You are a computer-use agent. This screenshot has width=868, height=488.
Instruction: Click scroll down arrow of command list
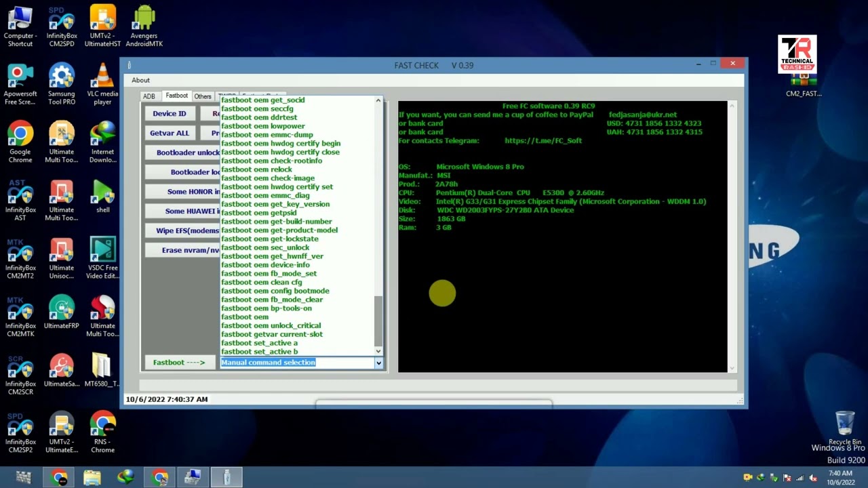pyautogui.click(x=378, y=350)
